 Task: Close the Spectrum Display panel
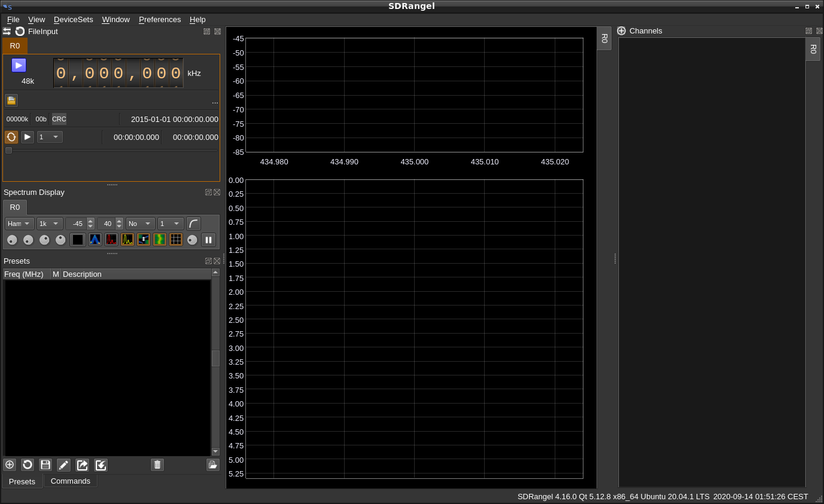tap(217, 193)
